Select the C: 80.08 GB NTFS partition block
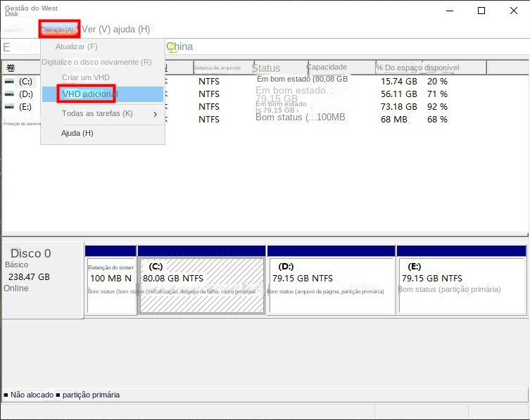Screen dimensions: 530x420 (x=202, y=285)
